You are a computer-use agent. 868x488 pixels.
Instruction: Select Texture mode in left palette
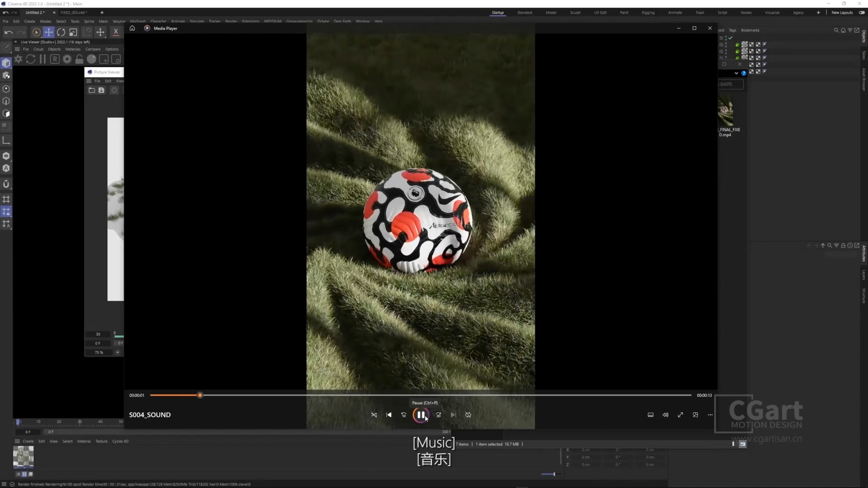tap(6, 76)
